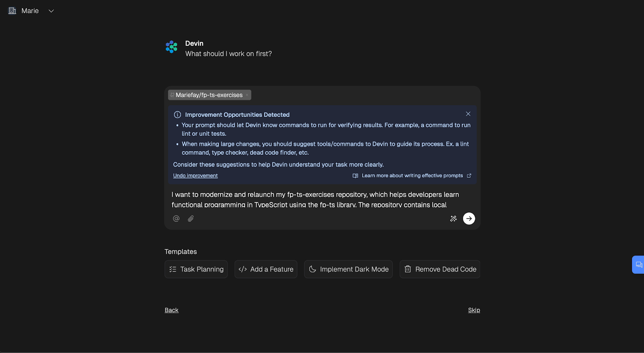Remove the Mariefay/fp-ts-exercises repository tag
Screen dimensions: 644x353
pyautogui.click(x=247, y=95)
